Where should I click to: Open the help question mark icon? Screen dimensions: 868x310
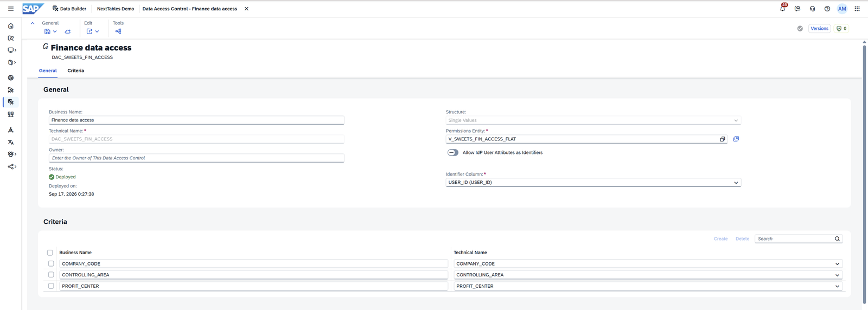(x=827, y=9)
